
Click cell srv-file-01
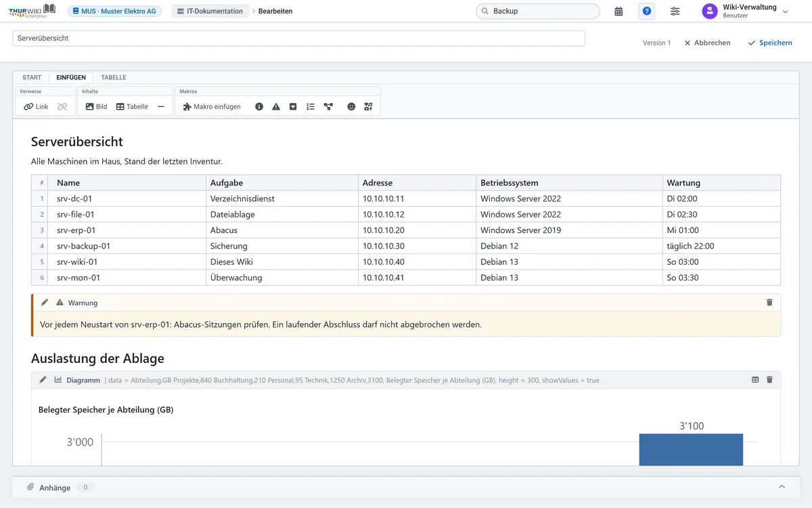coord(128,214)
